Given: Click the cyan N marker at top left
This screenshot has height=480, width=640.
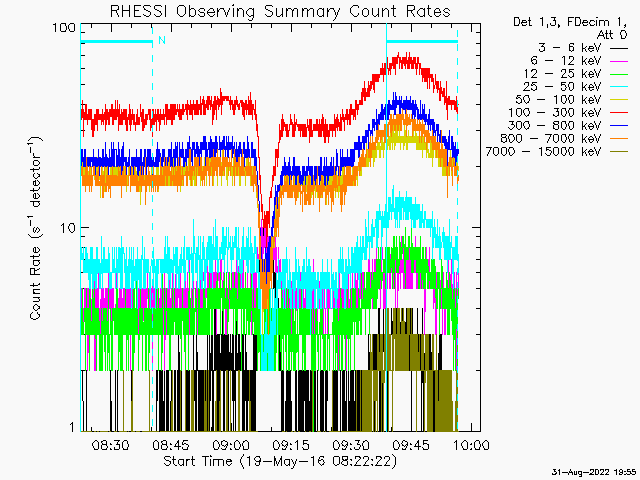Looking at the screenshot, I should [x=161, y=41].
